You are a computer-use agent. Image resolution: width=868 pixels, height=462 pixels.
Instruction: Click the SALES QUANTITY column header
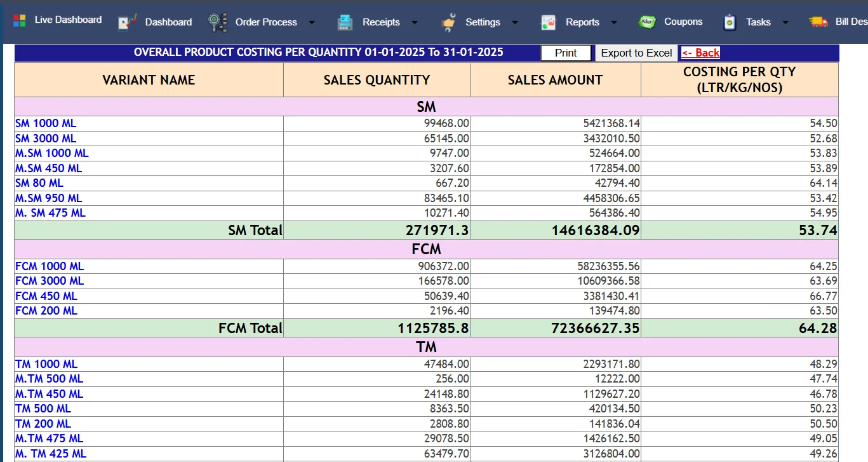click(377, 80)
